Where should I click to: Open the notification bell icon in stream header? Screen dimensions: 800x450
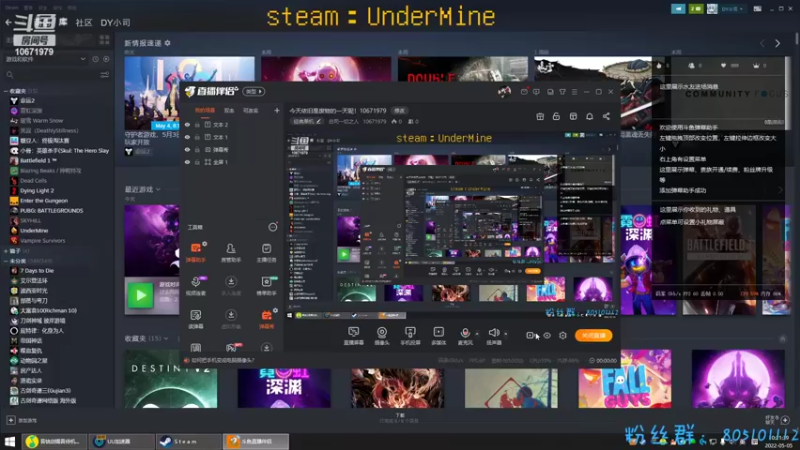click(589, 116)
